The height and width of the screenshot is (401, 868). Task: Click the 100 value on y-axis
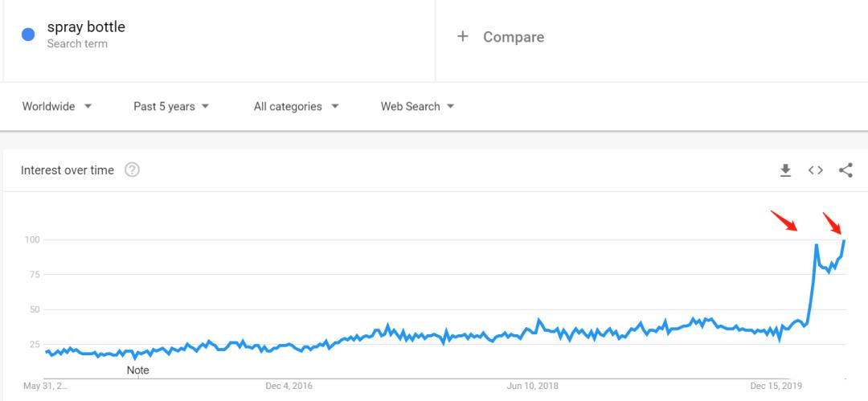32,239
